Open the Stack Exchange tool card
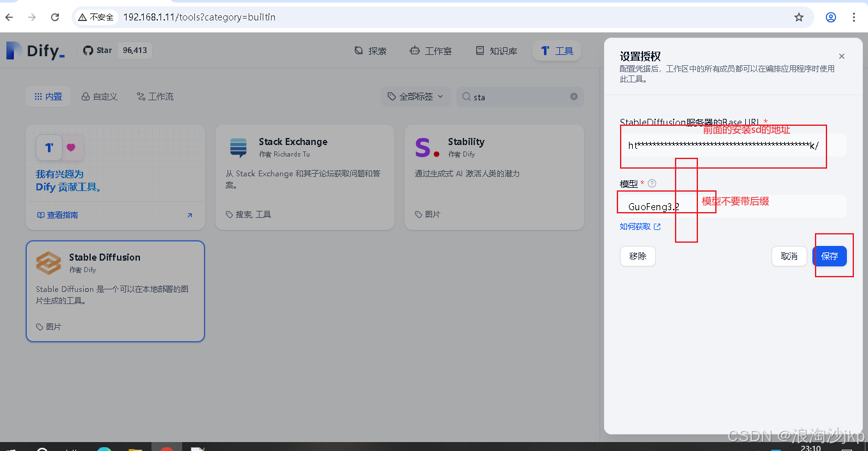The image size is (868, 451). (304, 177)
